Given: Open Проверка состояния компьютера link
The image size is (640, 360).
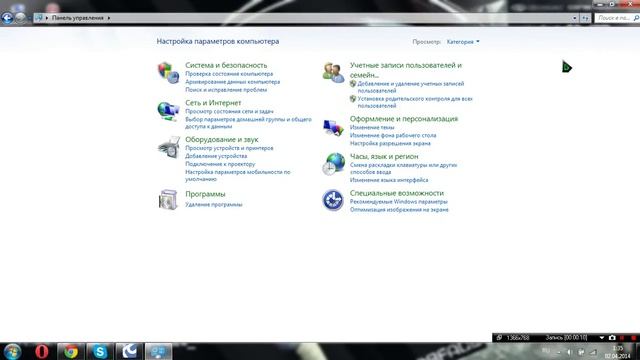Looking at the screenshot, I should click(x=229, y=74).
